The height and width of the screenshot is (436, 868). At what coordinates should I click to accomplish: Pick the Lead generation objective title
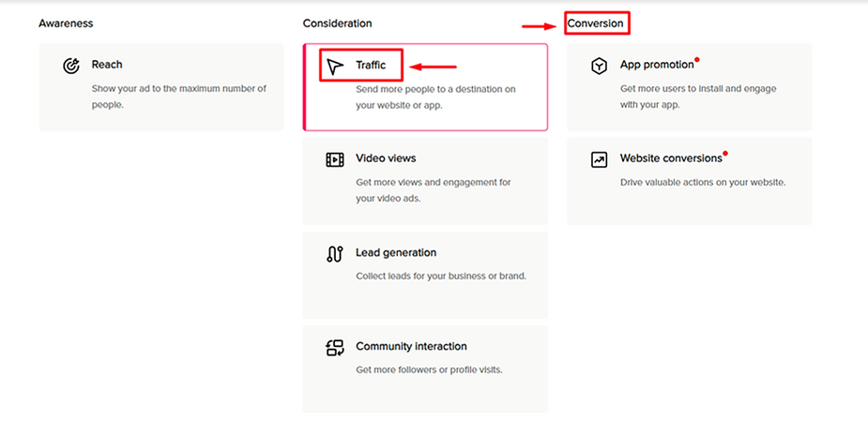(x=396, y=253)
